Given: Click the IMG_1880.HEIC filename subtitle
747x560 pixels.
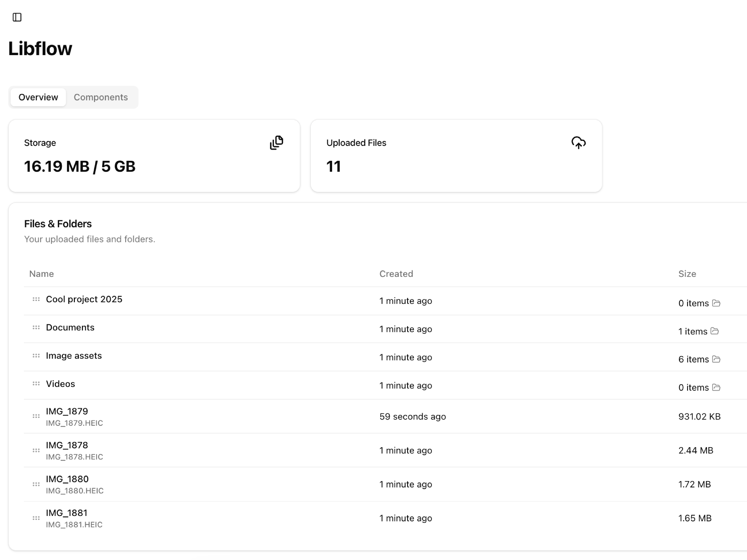Looking at the screenshot, I should [x=75, y=491].
